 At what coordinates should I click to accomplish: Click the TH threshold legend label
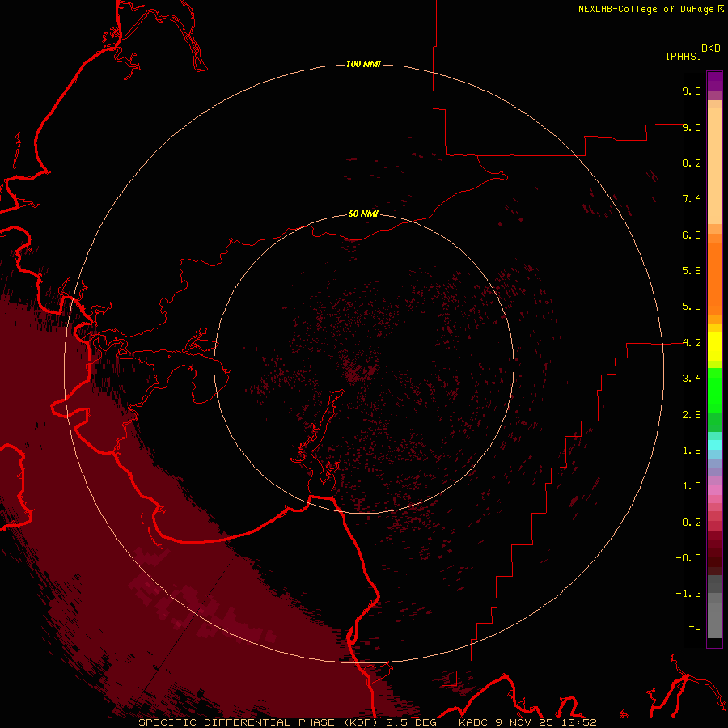(695, 630)
